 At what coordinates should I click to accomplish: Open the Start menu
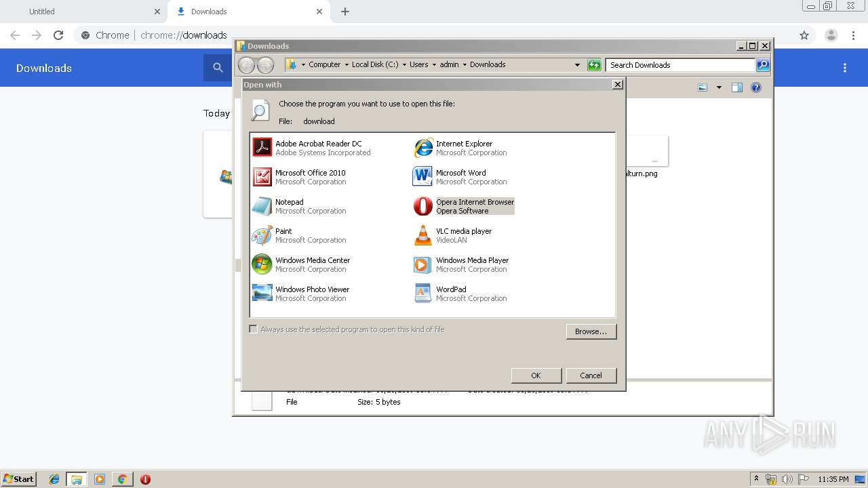[x=19, y=479]
